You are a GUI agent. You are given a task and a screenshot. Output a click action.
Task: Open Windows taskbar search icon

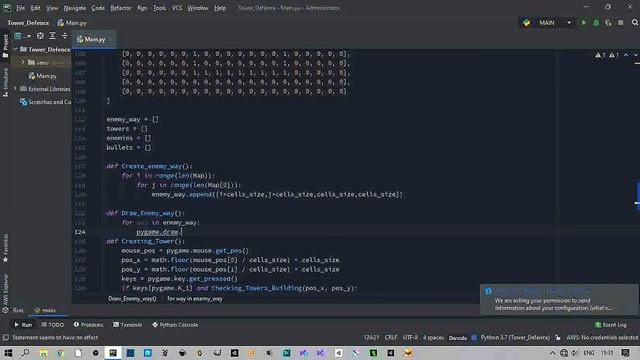click(25, 353)
